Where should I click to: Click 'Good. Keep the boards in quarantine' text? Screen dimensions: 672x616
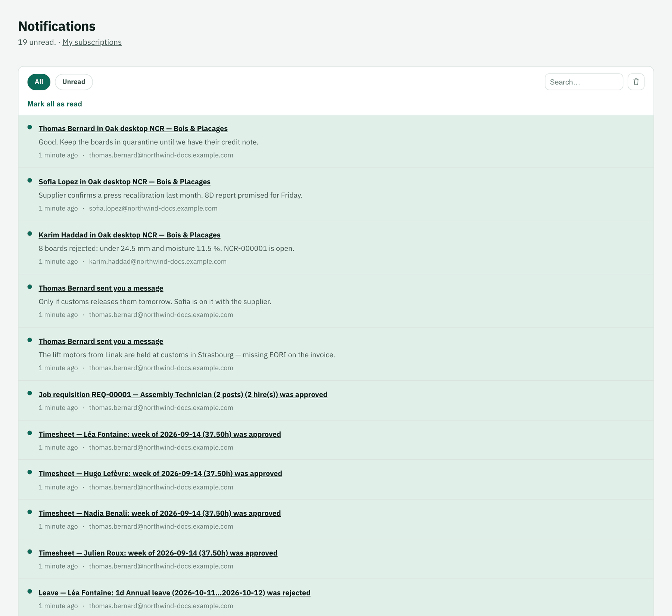point(149,142)
